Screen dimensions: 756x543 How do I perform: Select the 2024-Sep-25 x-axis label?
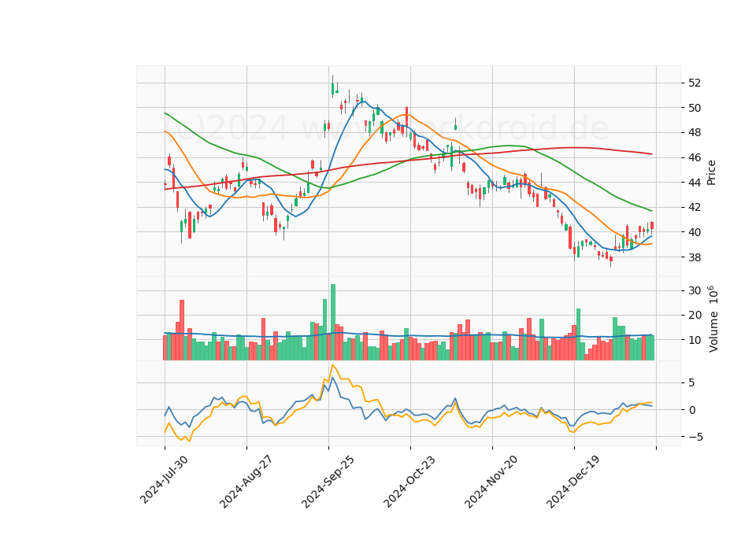click(328, 482)
